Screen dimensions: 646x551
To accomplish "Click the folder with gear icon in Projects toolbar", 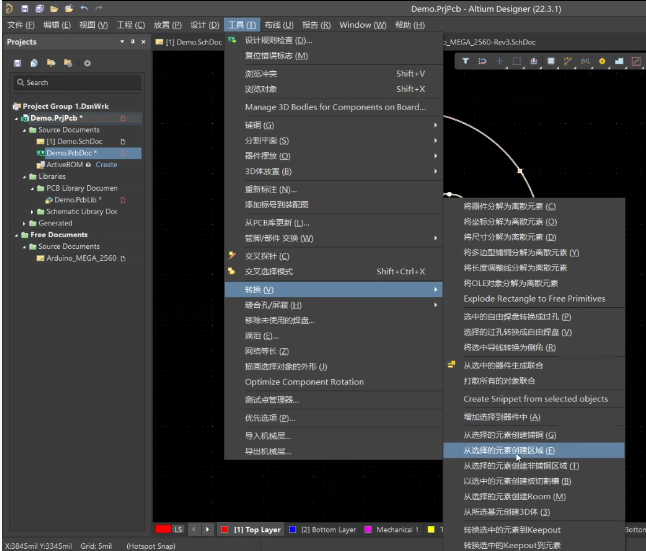I will point(68,63).
